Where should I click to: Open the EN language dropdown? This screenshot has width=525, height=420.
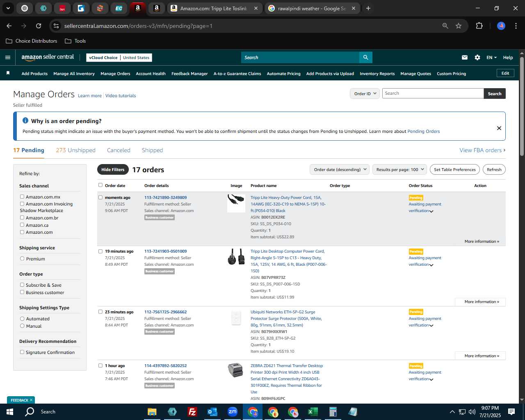(x=491, y=57)
